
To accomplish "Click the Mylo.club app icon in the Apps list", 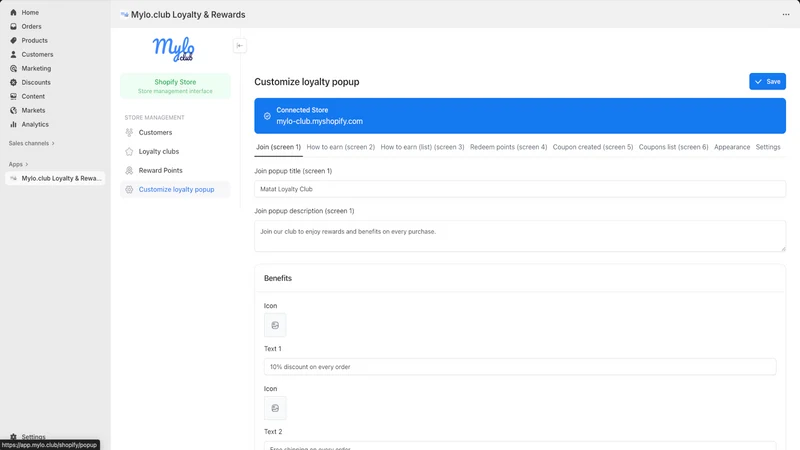I will (13, 179).
